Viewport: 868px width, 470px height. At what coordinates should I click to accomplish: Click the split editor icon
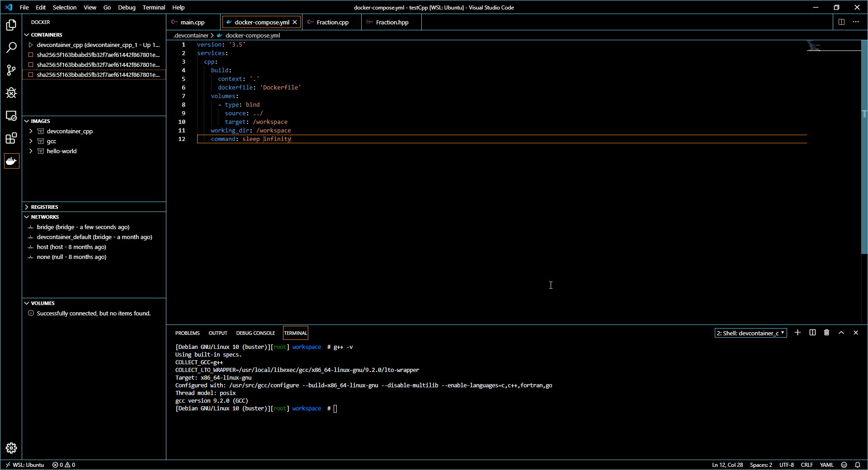pyautogui.click(x=841, y=22)
